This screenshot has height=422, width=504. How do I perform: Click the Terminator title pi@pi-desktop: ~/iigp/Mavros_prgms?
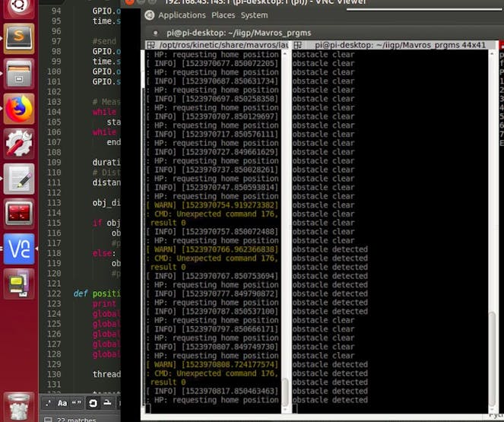pyautogui.click(x=239, y=33)
